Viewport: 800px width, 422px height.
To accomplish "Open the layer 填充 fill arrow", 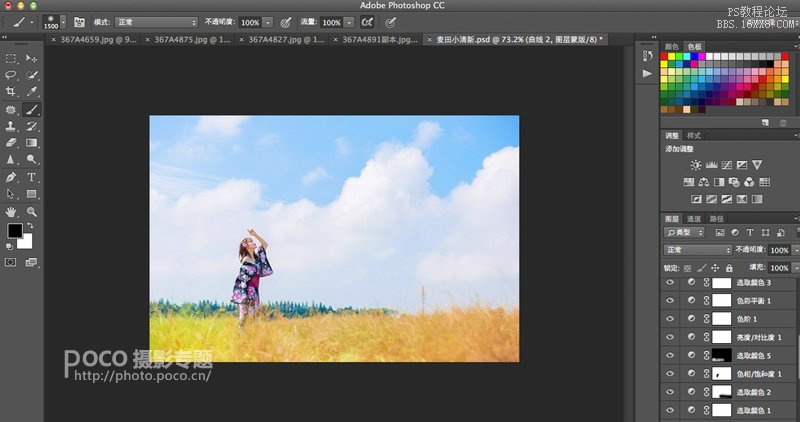I will 796,268.
